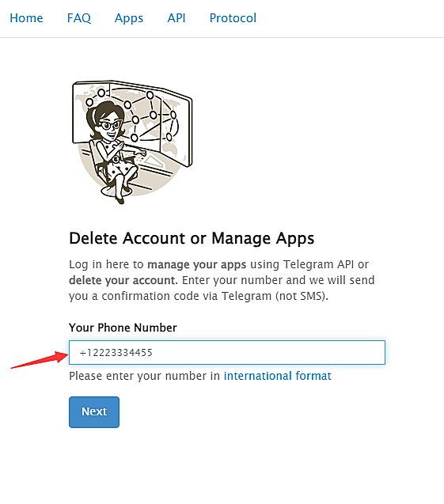Click the blue Next button
This screenshot has width=444, height=504.
(94, 412)
